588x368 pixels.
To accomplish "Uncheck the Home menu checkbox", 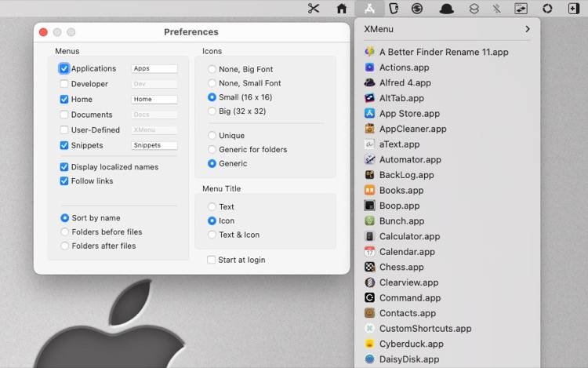I will click(64, 99).
